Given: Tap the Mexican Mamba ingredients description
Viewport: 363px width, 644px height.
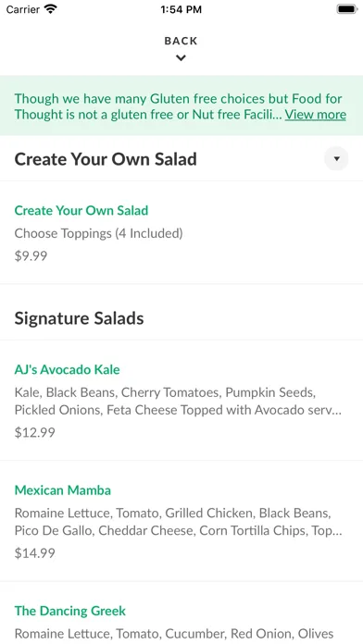Looking at the screenshot, I should tap(179, 522).
